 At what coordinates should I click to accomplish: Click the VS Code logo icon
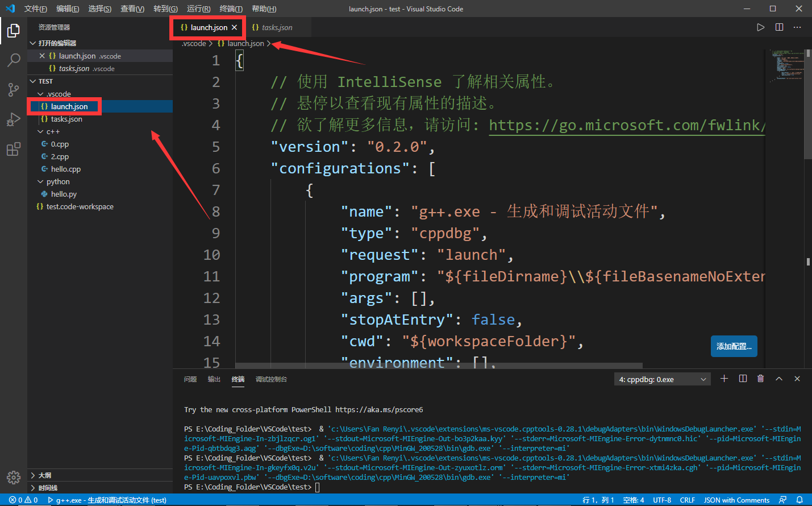[10, 9]
